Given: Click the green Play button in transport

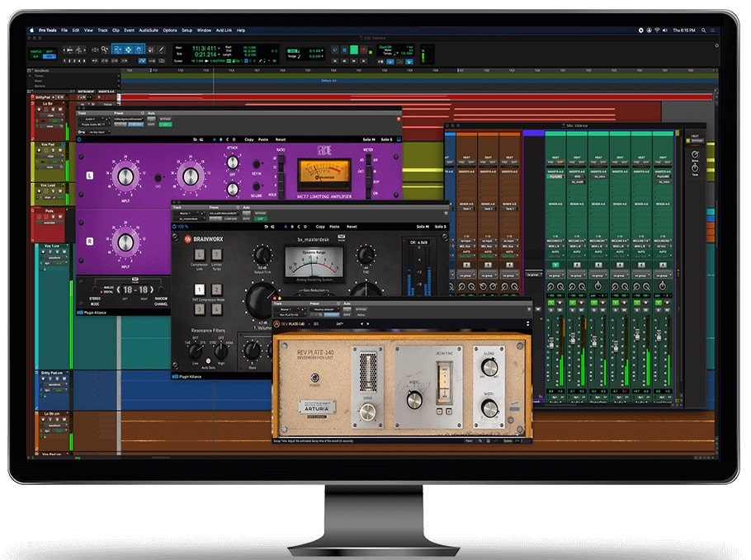Looking at the screenshot, I should [x=354, y=49].
